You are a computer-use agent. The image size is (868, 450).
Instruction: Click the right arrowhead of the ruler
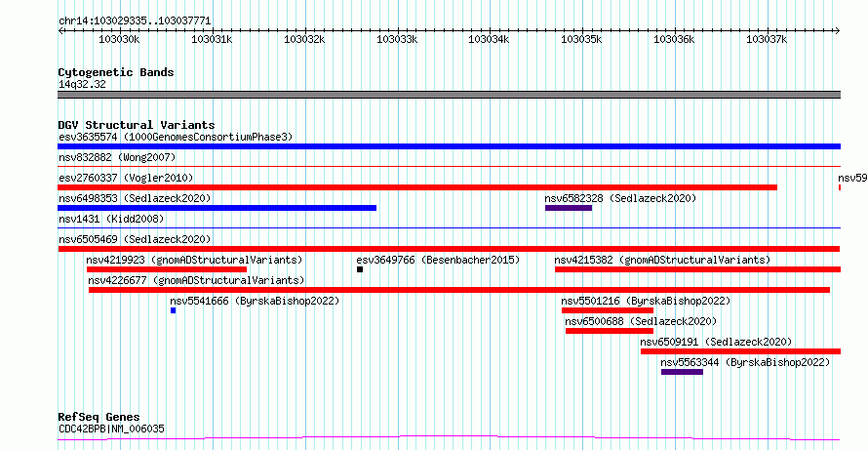(838, 30)
